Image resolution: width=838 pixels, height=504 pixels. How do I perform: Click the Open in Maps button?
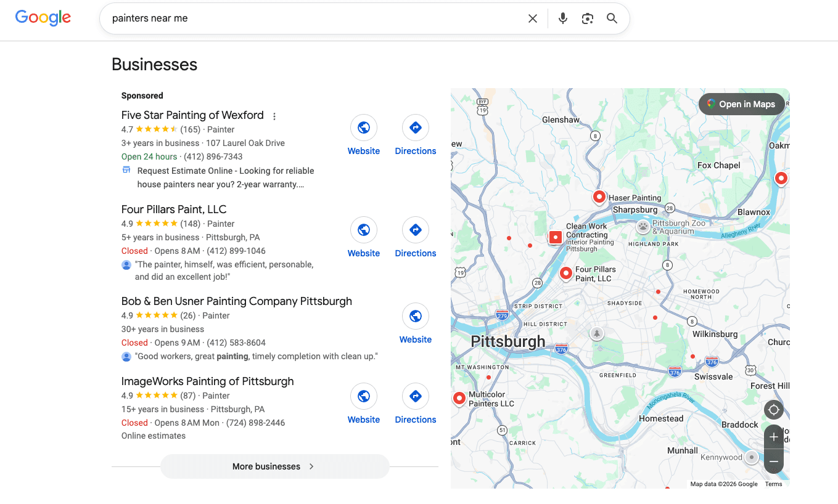pyautogui.click(x=741, y=104)
